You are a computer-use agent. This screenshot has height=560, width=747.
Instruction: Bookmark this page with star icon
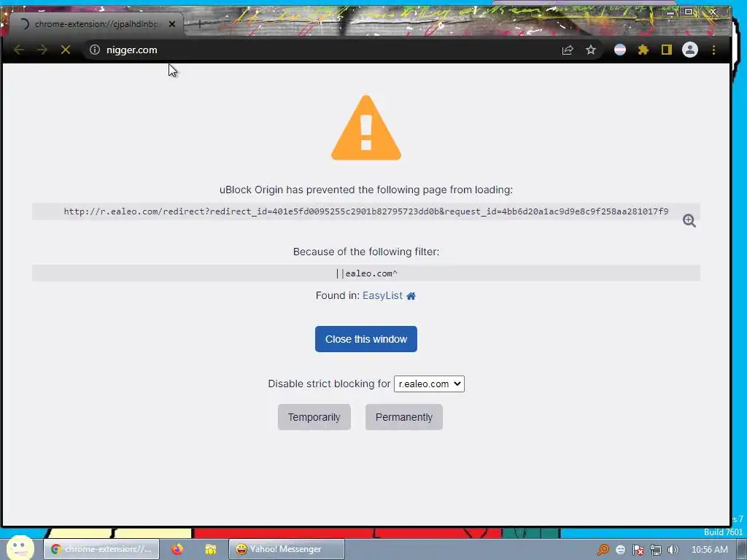pyautogui.click(x=591, y=50)
